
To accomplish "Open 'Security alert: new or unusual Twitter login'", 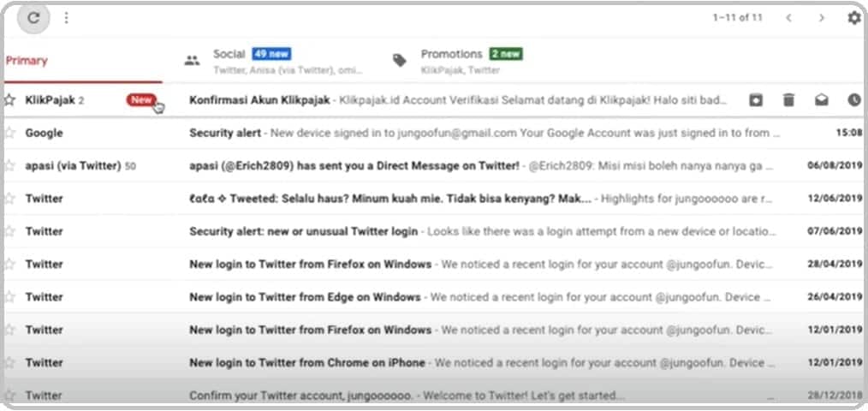I will pos(434,231).
